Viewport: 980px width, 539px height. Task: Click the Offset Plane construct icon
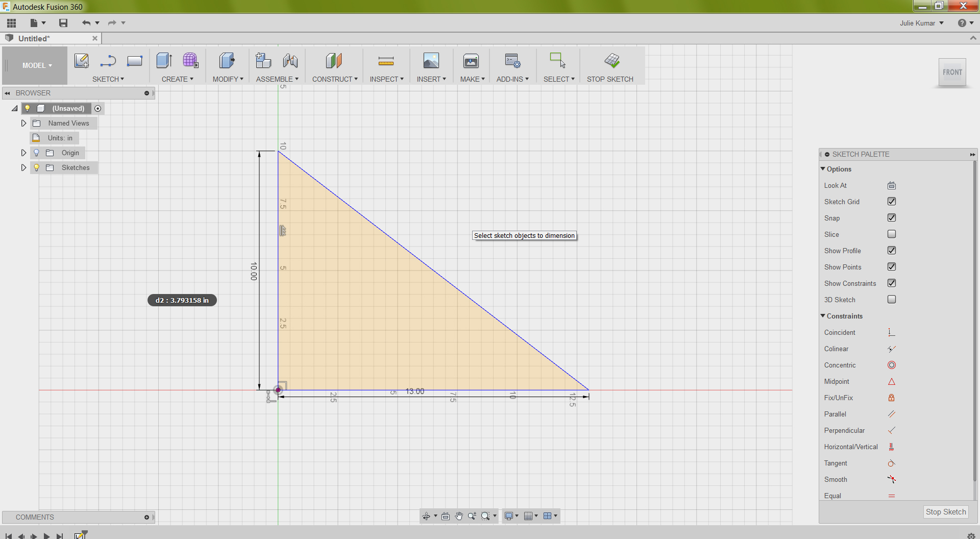[334, 61]
